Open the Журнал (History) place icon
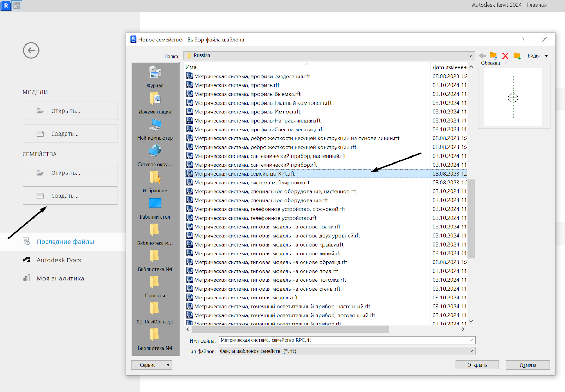Image resolution: width=565 pixels, height=392 pixels. click(x=155, y=72)
